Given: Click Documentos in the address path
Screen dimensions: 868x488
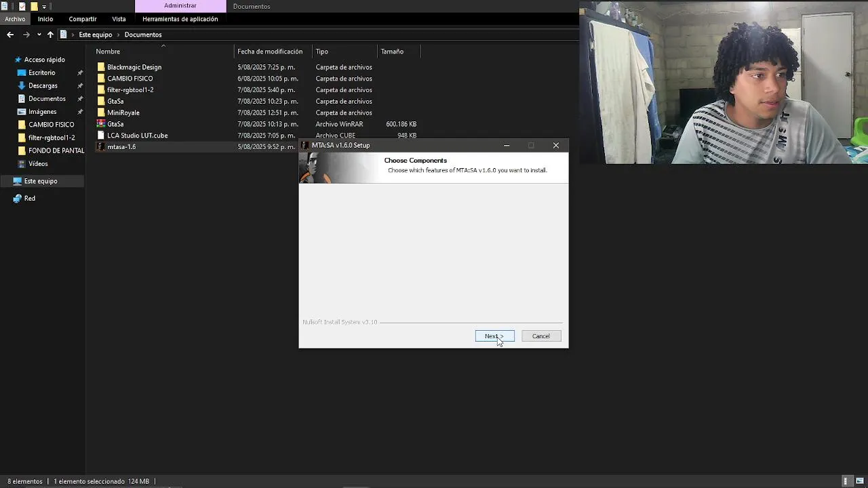Looking at the screenshot, I should point(143,35).
